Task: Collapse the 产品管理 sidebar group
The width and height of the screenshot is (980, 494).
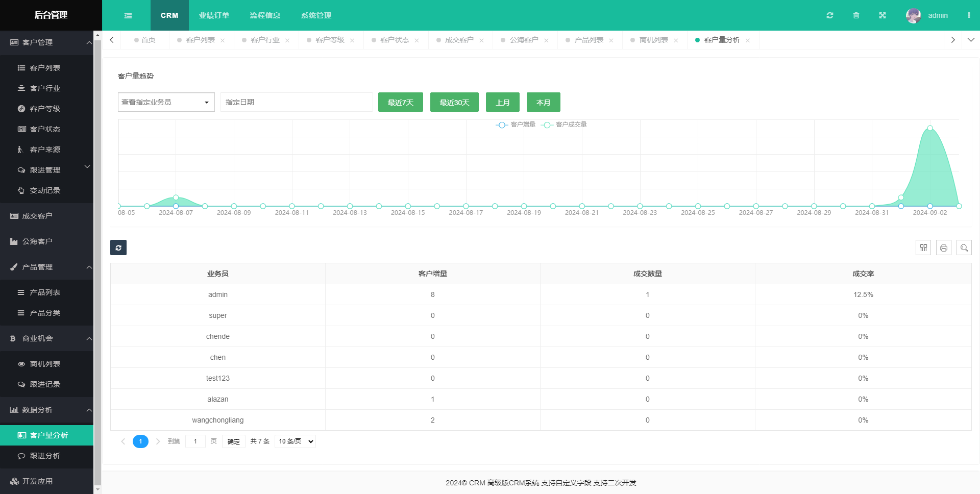Action: [x=46, y=267]
